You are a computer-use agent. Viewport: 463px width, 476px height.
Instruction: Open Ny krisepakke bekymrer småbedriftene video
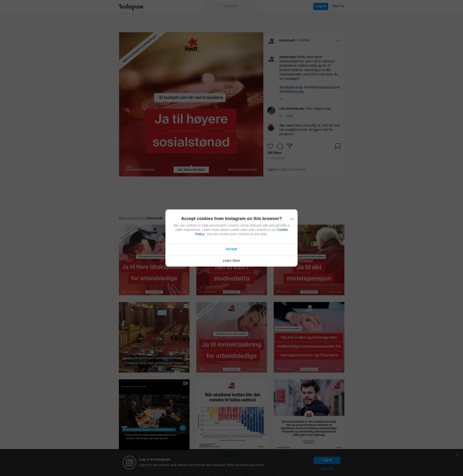click(x=154, y=415)
